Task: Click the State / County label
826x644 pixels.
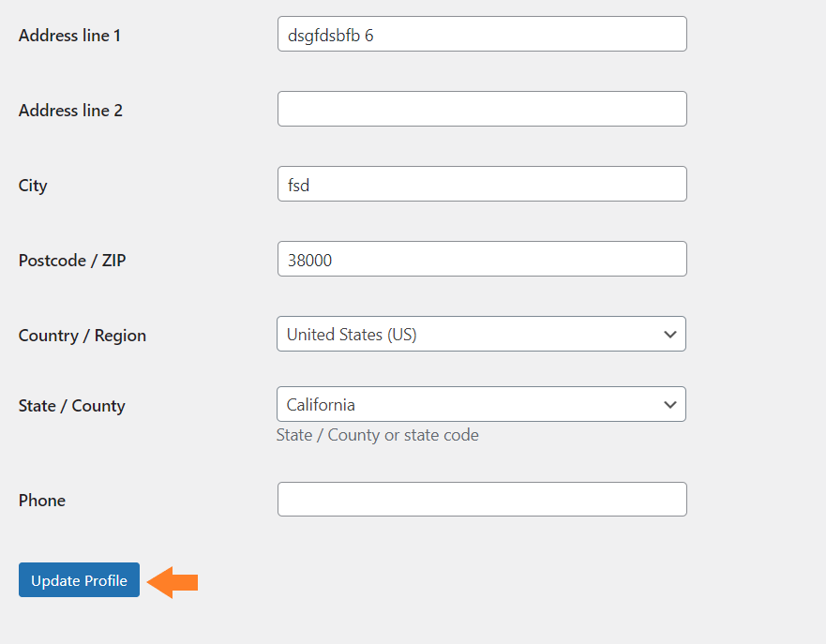Action: coord(71,406)
